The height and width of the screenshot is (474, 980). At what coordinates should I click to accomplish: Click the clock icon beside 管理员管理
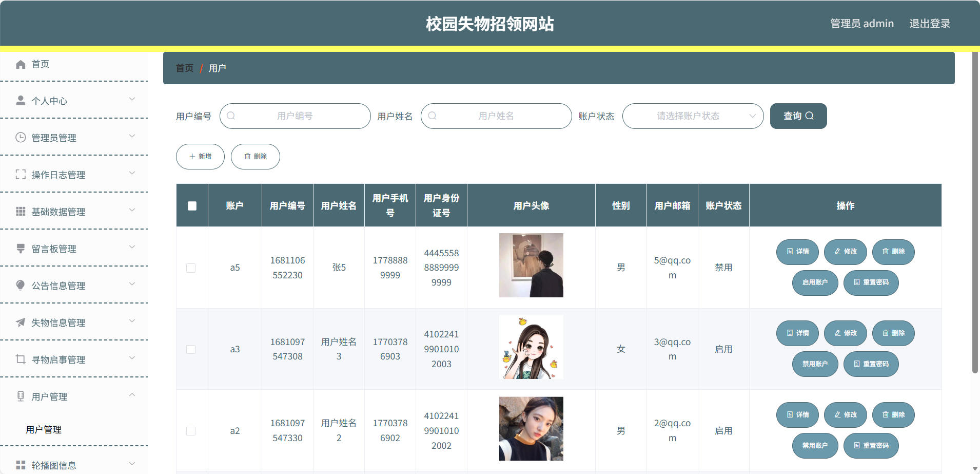click(x=21, y=138)
